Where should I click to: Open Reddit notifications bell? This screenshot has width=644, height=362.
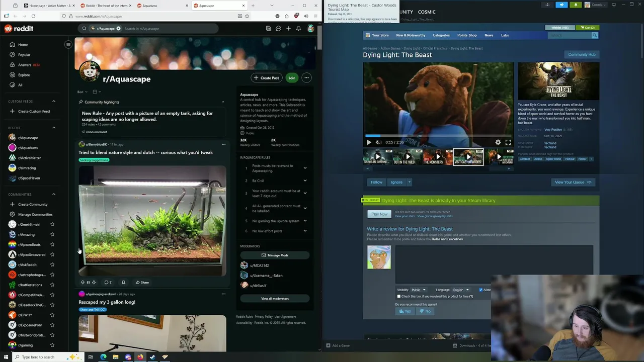click(x=298, y=29)
